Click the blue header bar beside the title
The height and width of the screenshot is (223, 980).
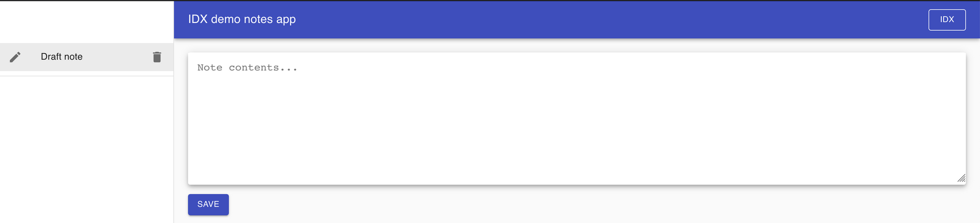tap(588, 20)
